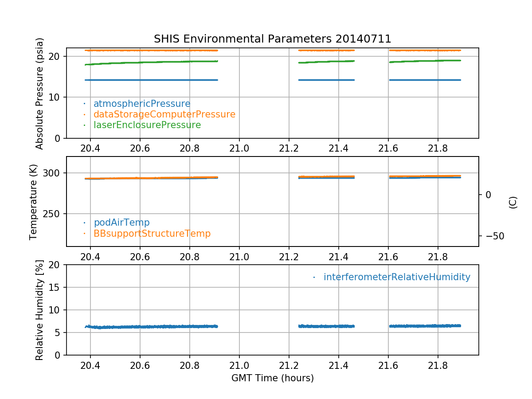Click the Absolute Pressure (psia) axis label
This screenshot has width=532, height=399.
click(x=40, y=93)
